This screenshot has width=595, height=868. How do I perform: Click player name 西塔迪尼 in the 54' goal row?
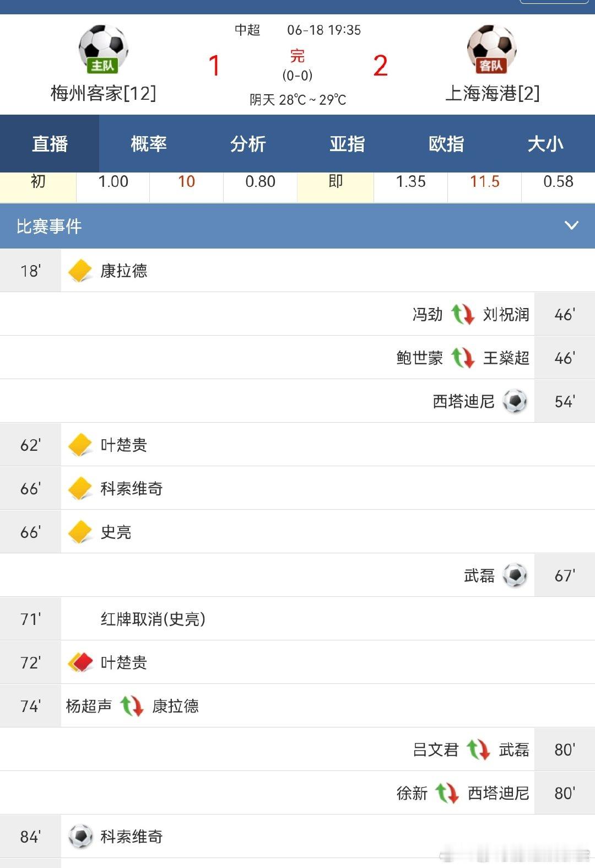tap(464, 401)
